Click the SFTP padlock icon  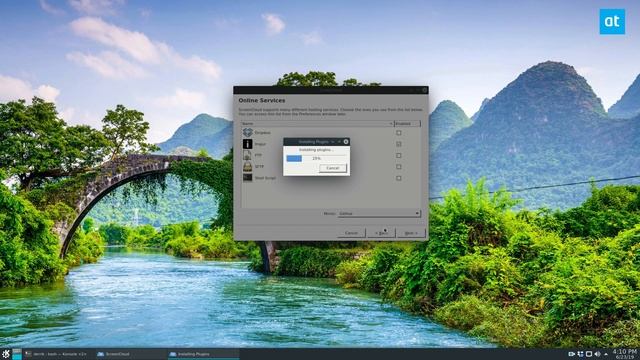tap(248, 167)
